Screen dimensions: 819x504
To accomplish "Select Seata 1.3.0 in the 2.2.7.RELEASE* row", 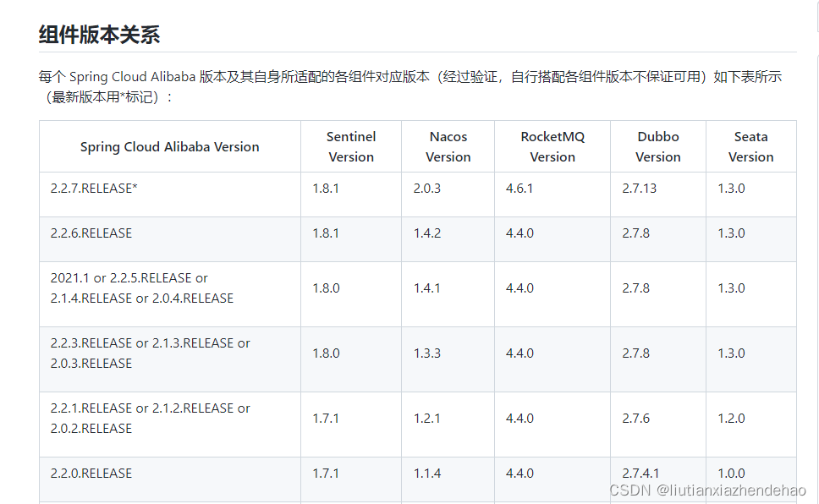I will coord(731,189).
